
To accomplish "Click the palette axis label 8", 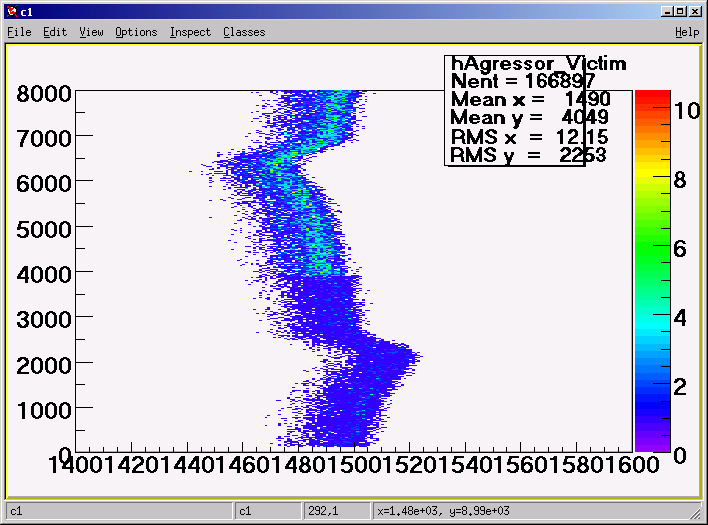I will point(680,180).
